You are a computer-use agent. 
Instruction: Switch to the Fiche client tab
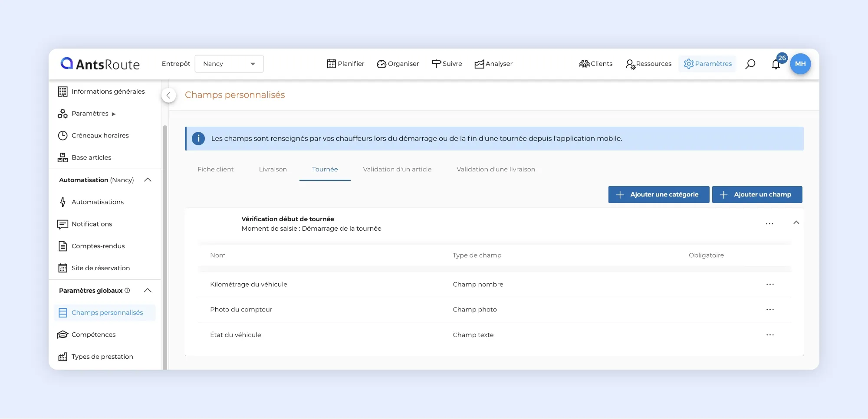216,170
